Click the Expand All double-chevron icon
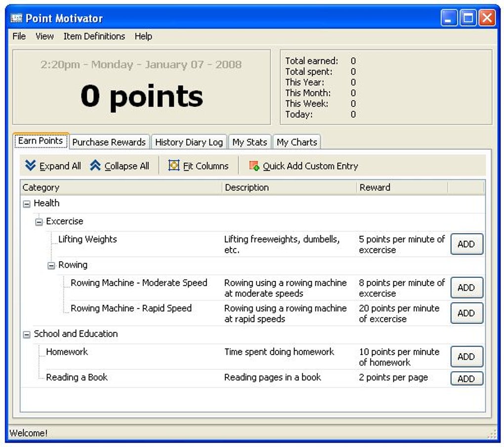The height and width of the screenshot is (447, 504). coord(30,166)
